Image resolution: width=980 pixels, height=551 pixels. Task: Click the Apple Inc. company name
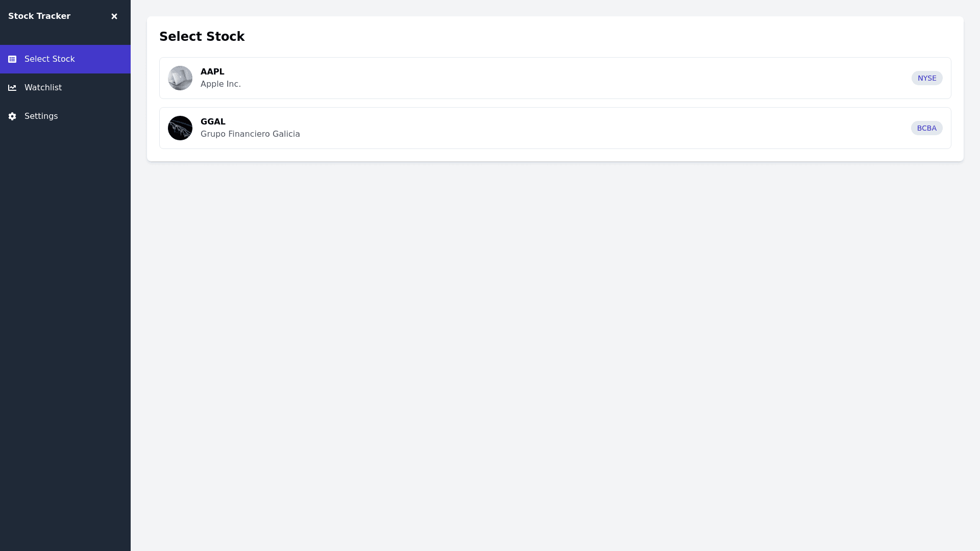click(x=220, y=84)
